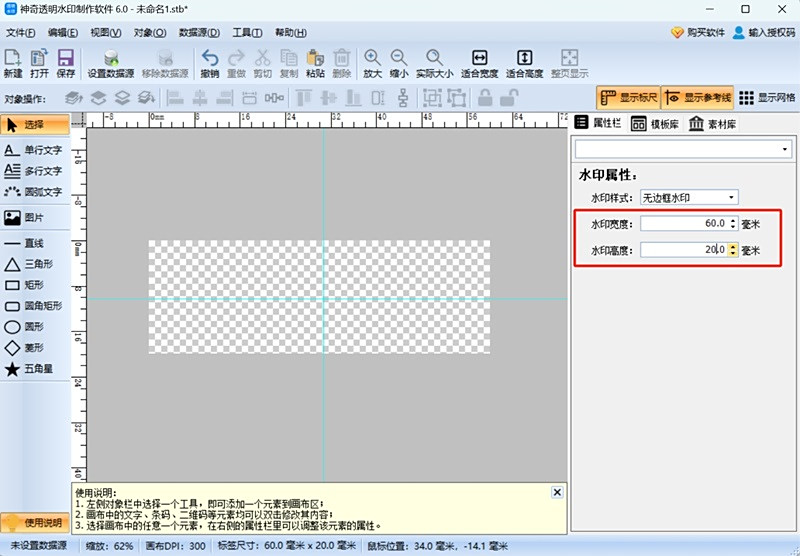Close the 使用说明 tips panel
The width and height of the screenshot is (800, 556).
pyautogui.click(x=557, y=492)
